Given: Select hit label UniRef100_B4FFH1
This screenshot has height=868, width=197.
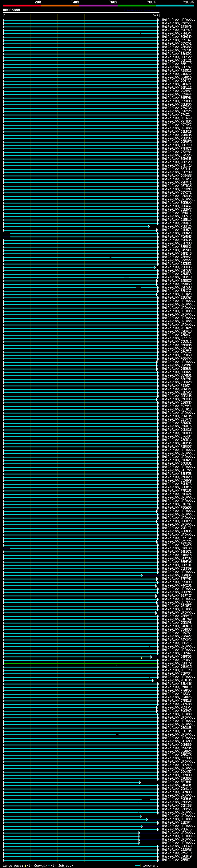Looking at the screenshot, I should coord(177,98).
